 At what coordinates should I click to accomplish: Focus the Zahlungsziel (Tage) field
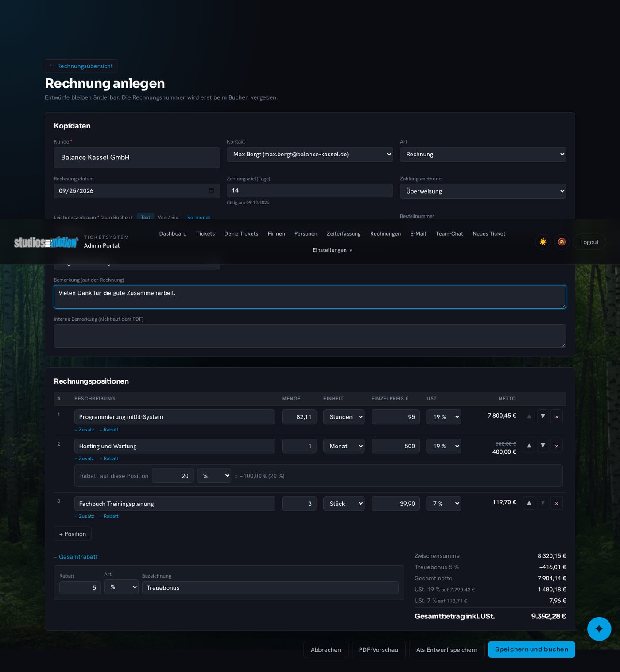[310, 190]
